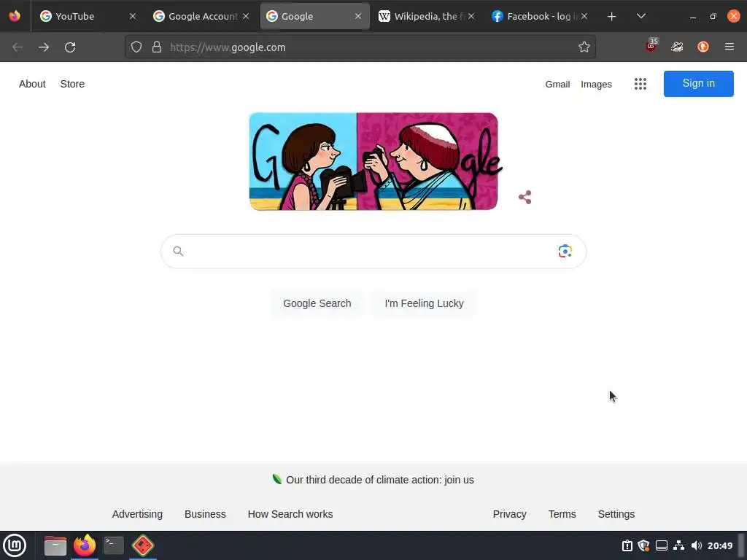Click inside the Google search box
This screenshot has height=560, width=747.
point(373,251)
